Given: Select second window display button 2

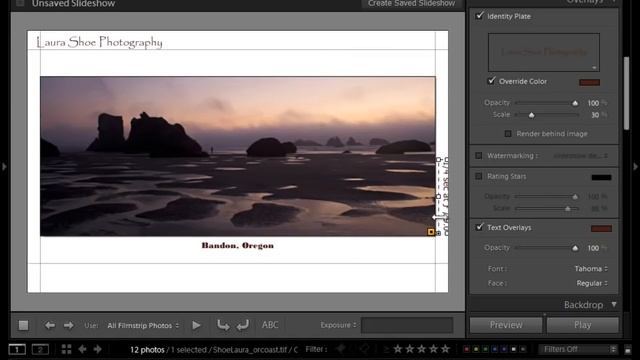Looking at the screenshot, I should click(x=40, y=349).
